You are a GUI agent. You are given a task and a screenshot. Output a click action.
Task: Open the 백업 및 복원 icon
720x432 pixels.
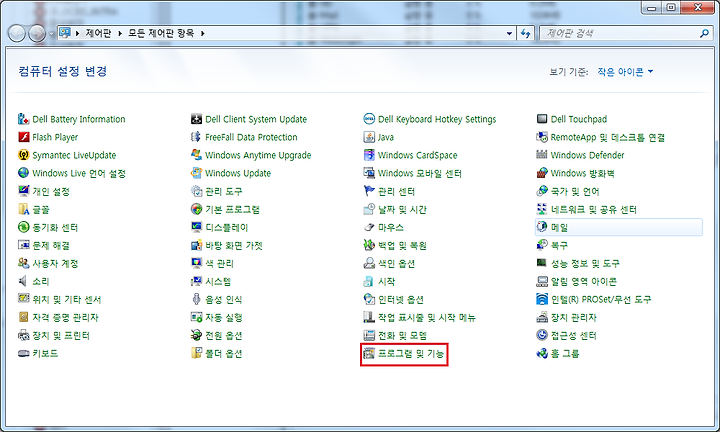pyautogui.click(x=369, y=245)
